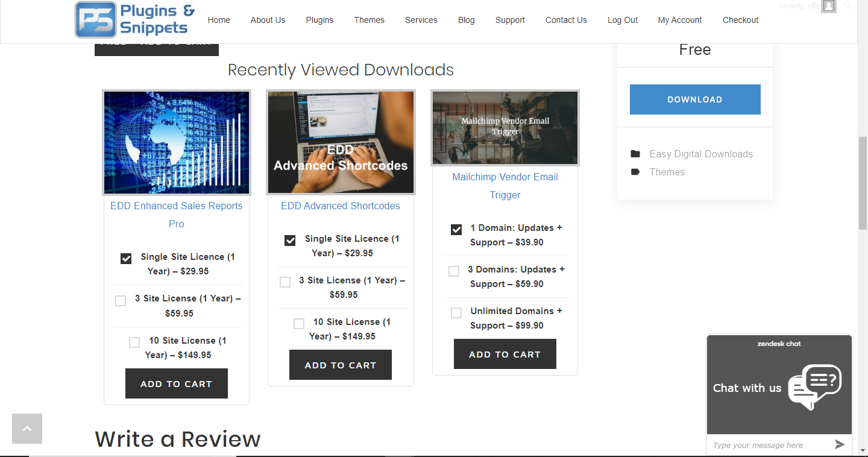Add EDD Advanced Shortcodes to cart

pos(341,365)
